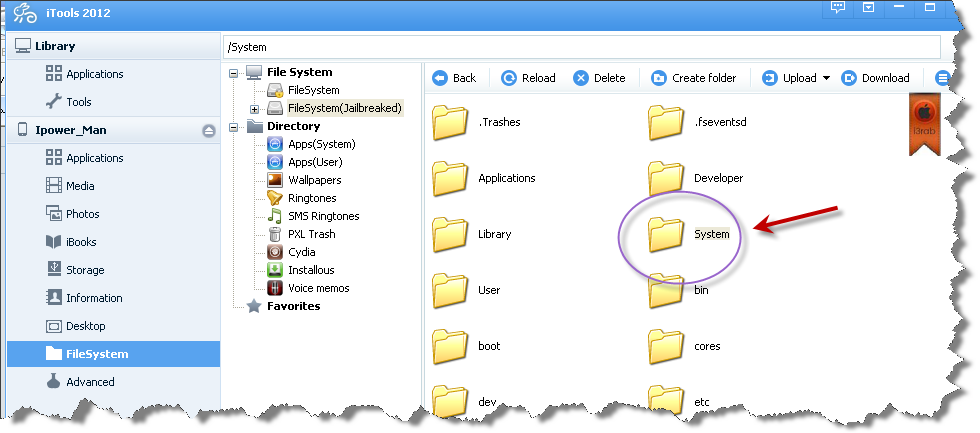The width and height of the screenshot is (980, 433).
Task: Reload the current folder
Action: tap(528, 78)
